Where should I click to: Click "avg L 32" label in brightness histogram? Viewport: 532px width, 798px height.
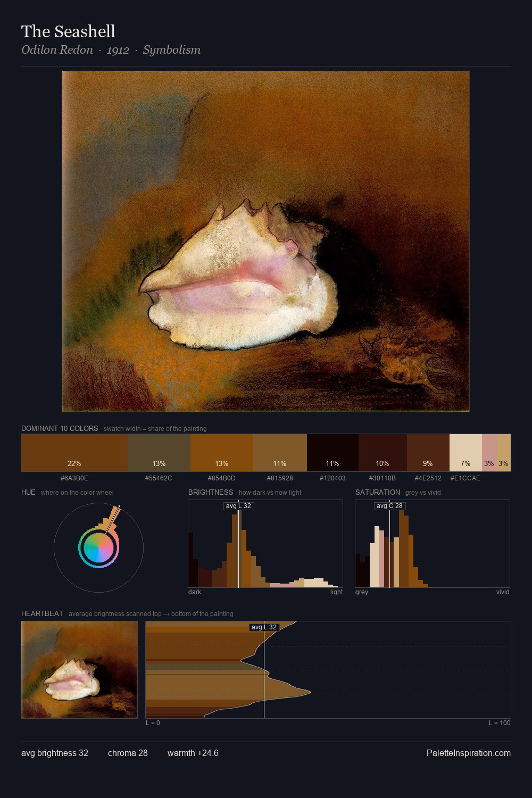pyautogui.click(x=238, y=506)
